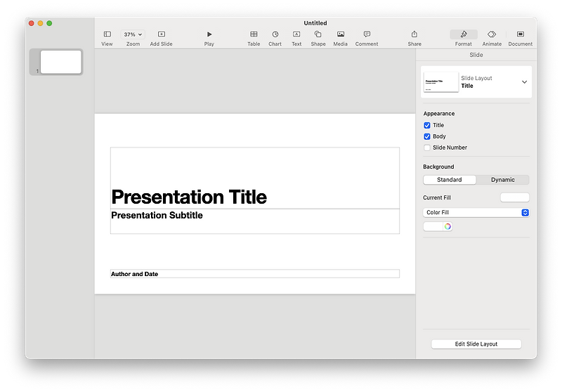
Task: Enable the Slide Number checkbox
Action: point(427,148)
